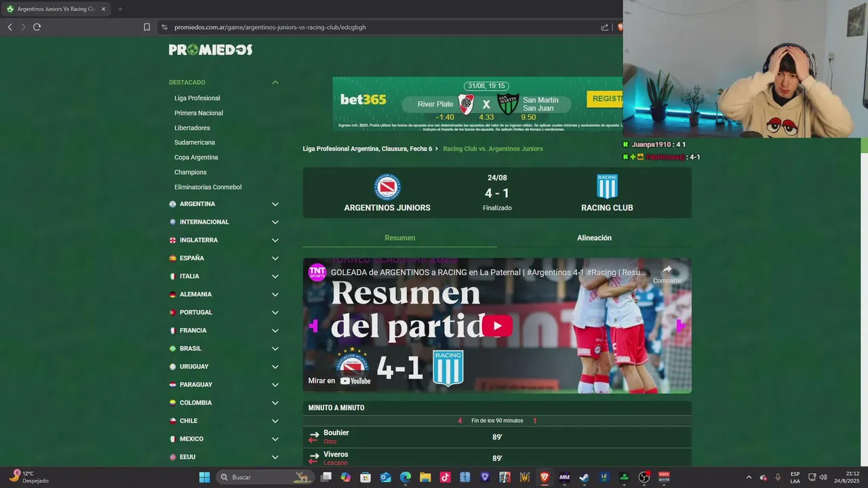Click the Promiedos logo
The height and width of the screenshot is (488, 868).
(x=210, y=49)
